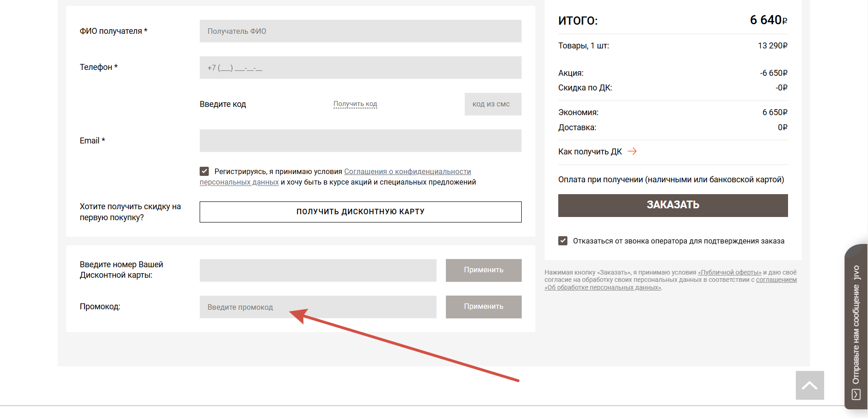Toggle the refuse operator call checkbox
The height and width of the screenshot is (418, 868).
coord(563,241)
